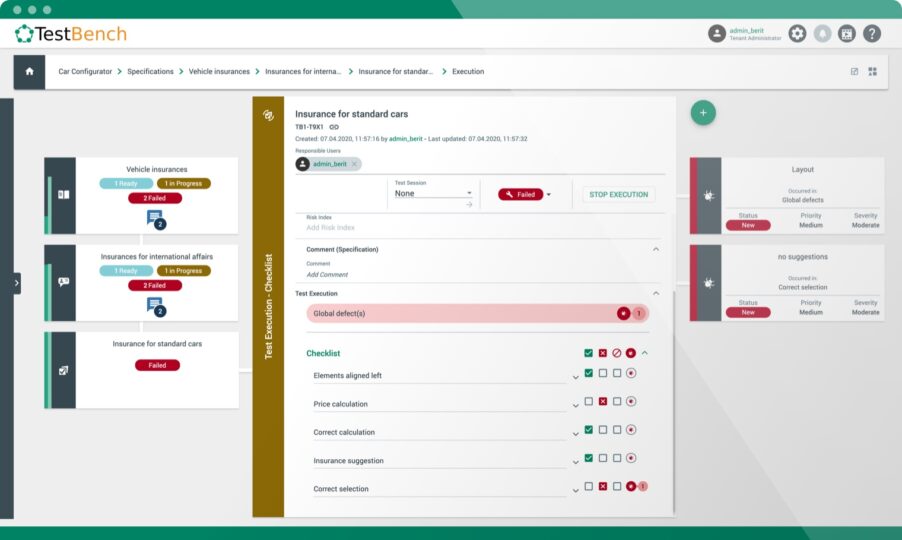Open the grid view icon in breadcrumb bar
The height and width of the screenshot is (540, 902).
click(x=872, y=72)
